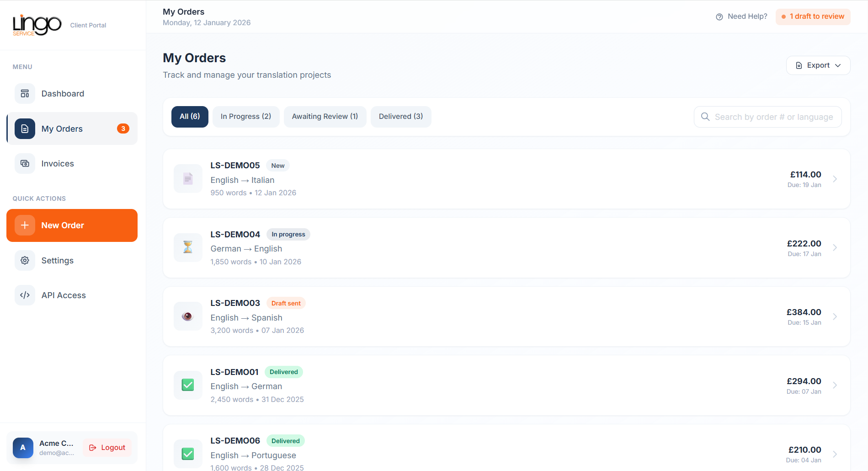Open the 1 draft to review notice
The width and height of the screenshot is (868, 471).
[813, 16]
